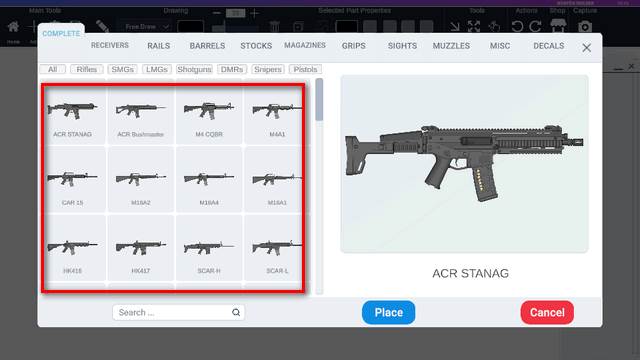Select the HK417 thumbnail
The height and width of the screenshot is (360, 640).
coord(140,248)
